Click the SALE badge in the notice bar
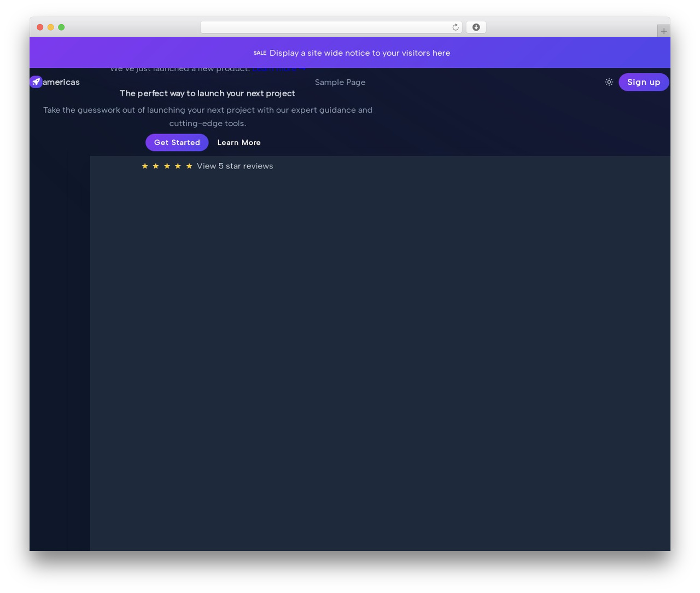 coord(260,53)
